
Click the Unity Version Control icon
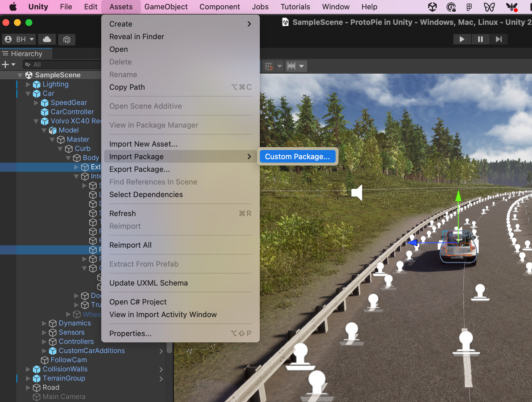pos(66,40)
